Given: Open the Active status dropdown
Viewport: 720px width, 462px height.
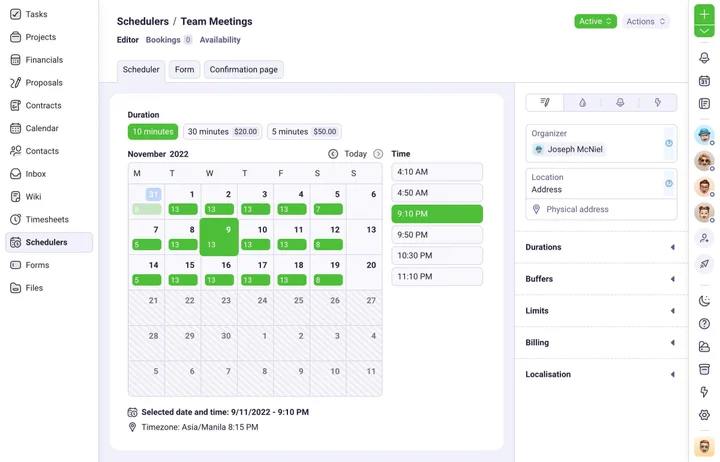Looking at the screenshot, I should [x=595, y=21].
